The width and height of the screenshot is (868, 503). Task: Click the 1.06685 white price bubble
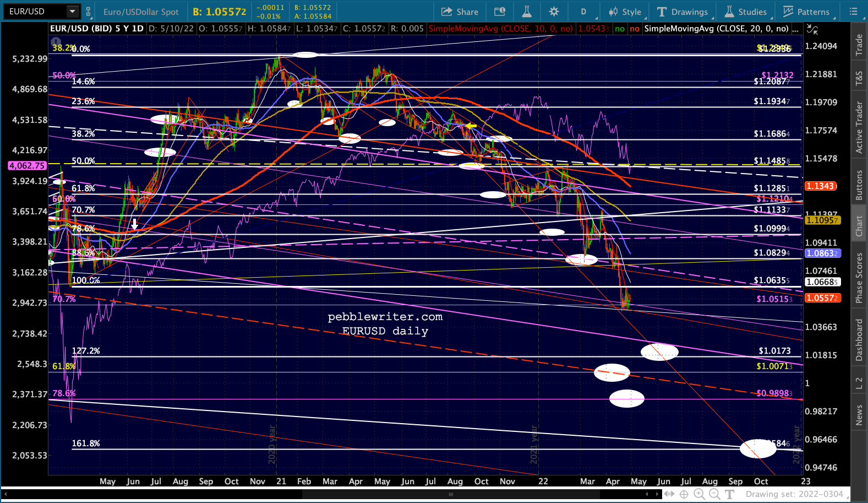click(822, 282)
